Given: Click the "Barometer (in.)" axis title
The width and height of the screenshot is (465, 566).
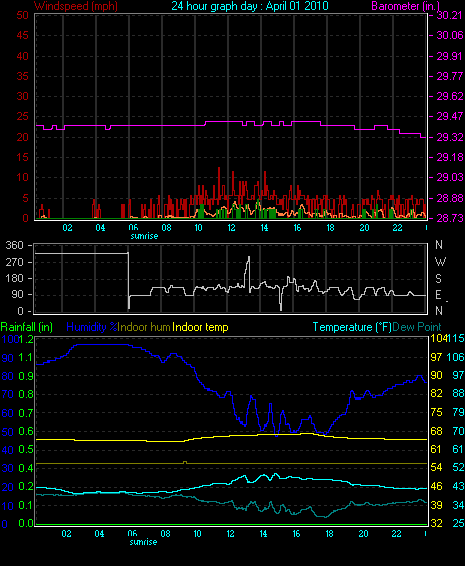Looking at the screenshot, I should tap(405, 6).
